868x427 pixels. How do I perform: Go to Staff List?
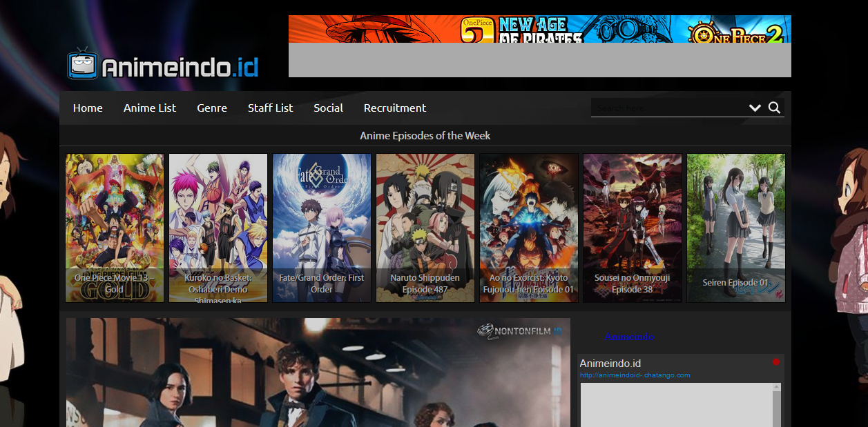pos(271,108)
